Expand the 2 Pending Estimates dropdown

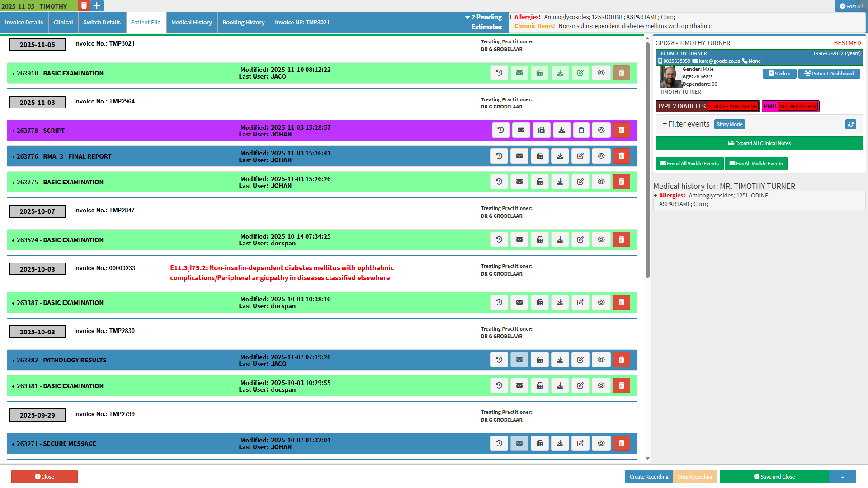pos(484,22)
